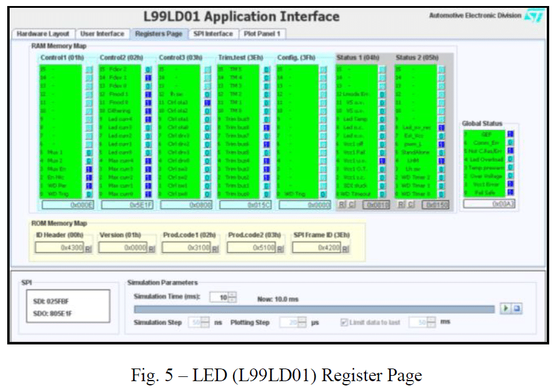This screenshot has width=557, height=392.
Task: Increase Simulation Time using spinner arrow
Action: [233, 295]
